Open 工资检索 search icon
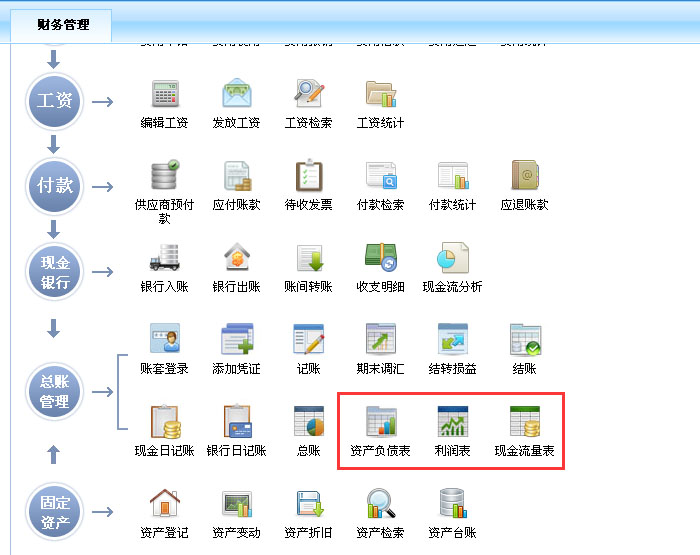Viewport: 700px width, 555px height. tap(308, 94)
